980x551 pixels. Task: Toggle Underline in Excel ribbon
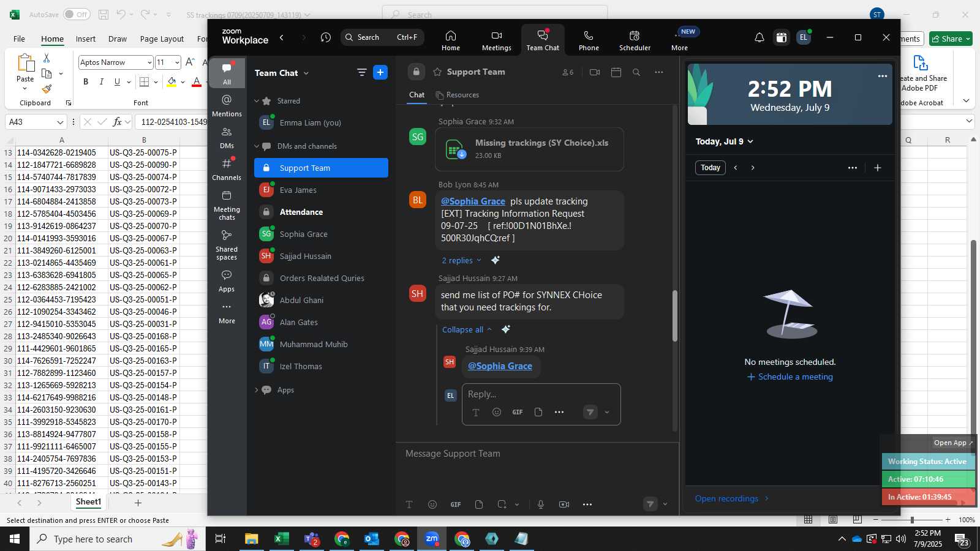[x=117, y=82]
